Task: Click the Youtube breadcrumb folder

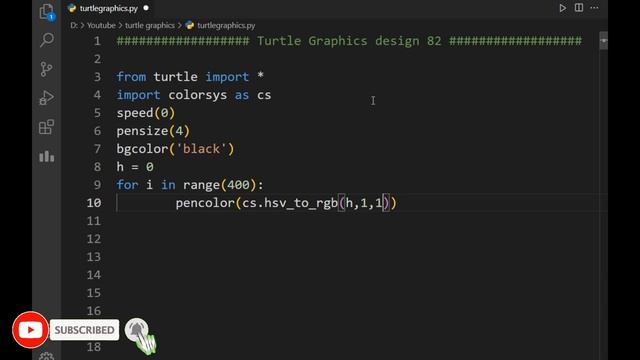Action: coord(101,25)
